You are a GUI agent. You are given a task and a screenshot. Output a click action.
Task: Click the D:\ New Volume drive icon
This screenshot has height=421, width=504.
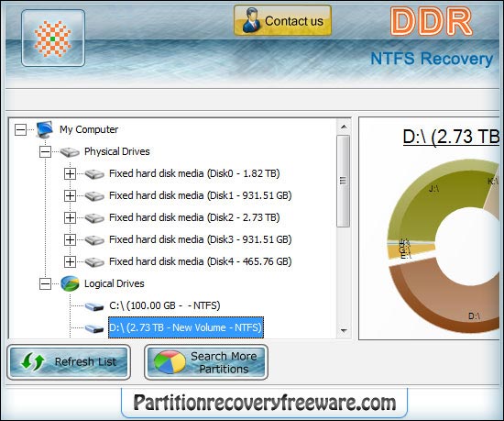(x=94, y=328)
